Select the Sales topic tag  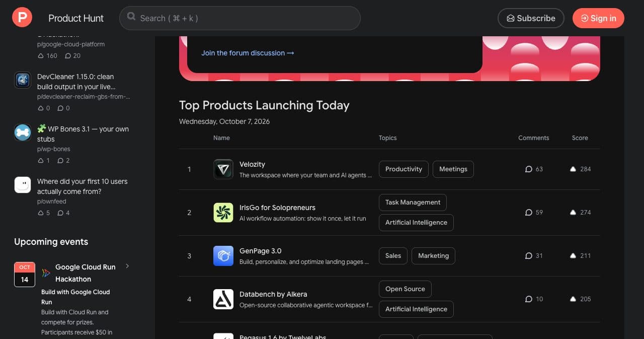tap(393, 256)
